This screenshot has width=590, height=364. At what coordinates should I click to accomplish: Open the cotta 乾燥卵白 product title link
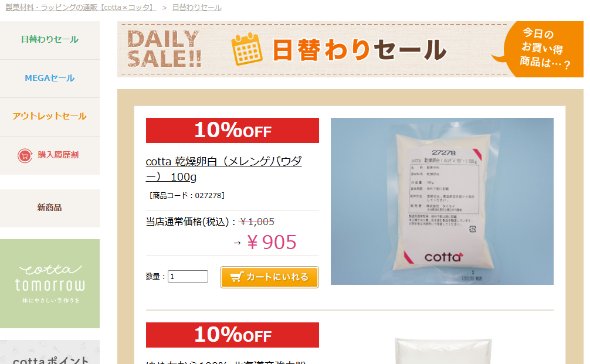click(x=223, y=169)
